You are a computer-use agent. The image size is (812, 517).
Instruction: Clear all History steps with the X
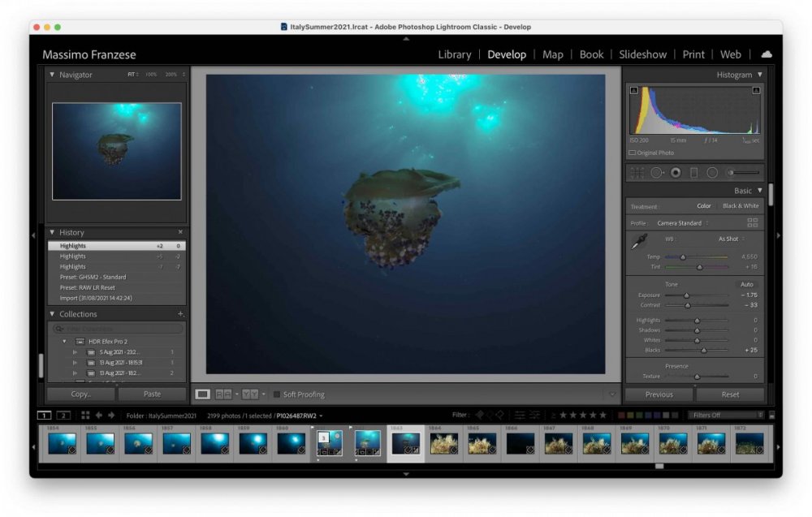180,232
